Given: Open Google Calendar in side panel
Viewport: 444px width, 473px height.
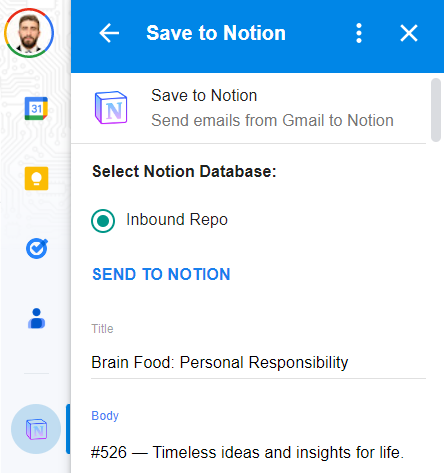Looking at the screenshot, I should point(36,108).
